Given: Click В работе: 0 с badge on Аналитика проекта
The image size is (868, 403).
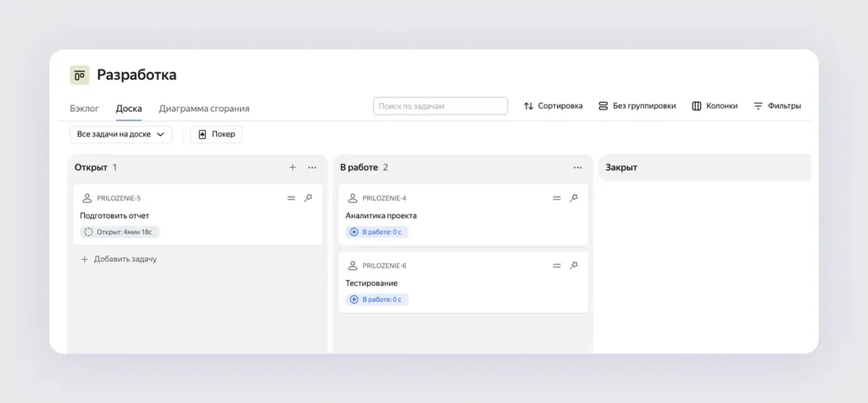Looking at the screenshot, I should point(377,232).
